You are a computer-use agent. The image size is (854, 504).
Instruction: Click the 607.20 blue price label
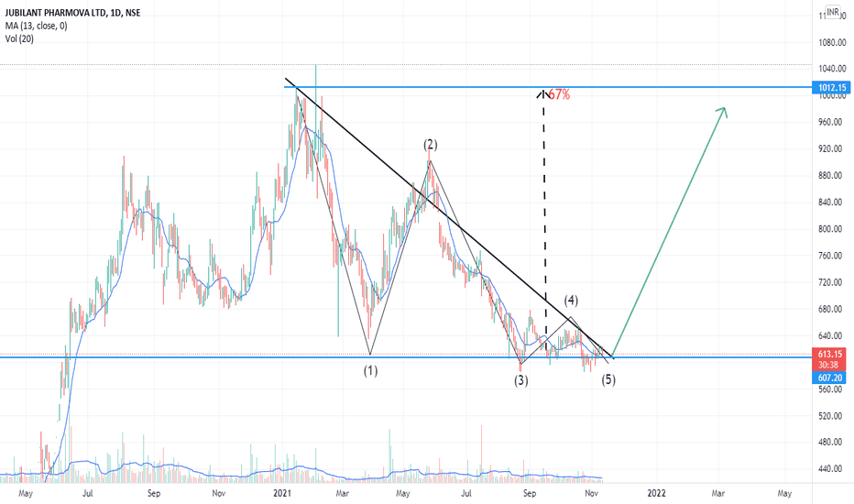coord(829,378)
